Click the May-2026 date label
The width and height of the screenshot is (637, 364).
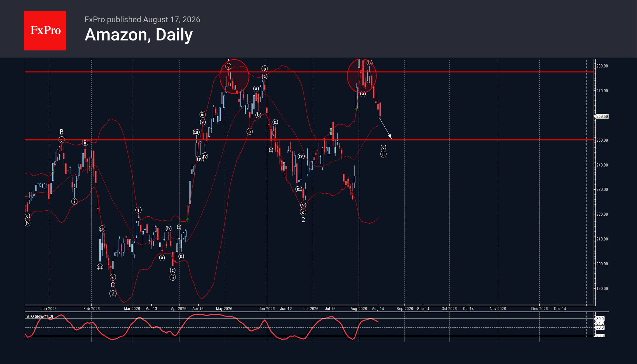click(x=224, y=309)
